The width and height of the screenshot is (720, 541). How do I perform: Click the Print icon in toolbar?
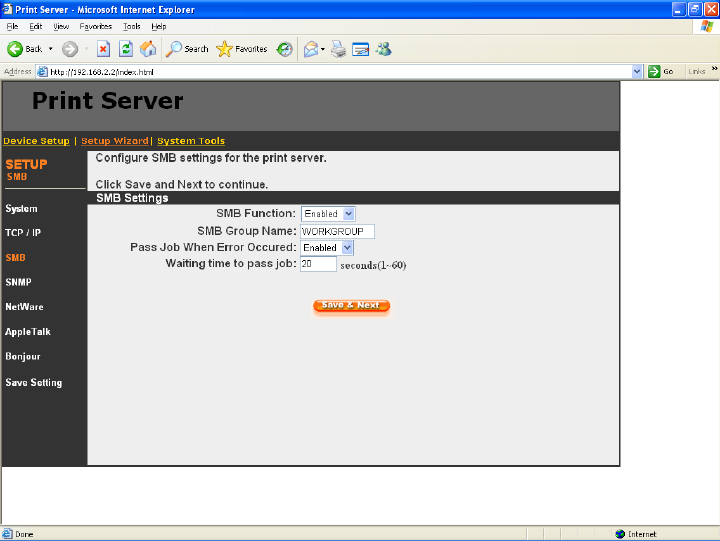click(x=338, y=49)
